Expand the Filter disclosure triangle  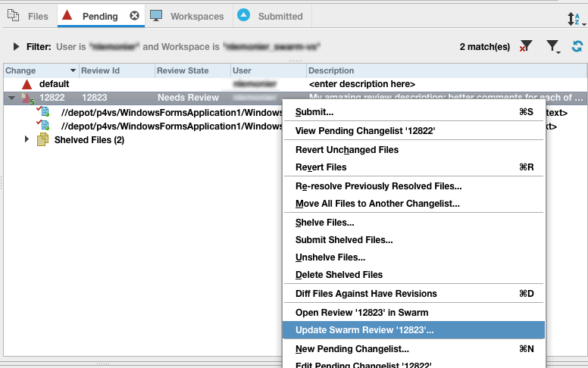17,47
